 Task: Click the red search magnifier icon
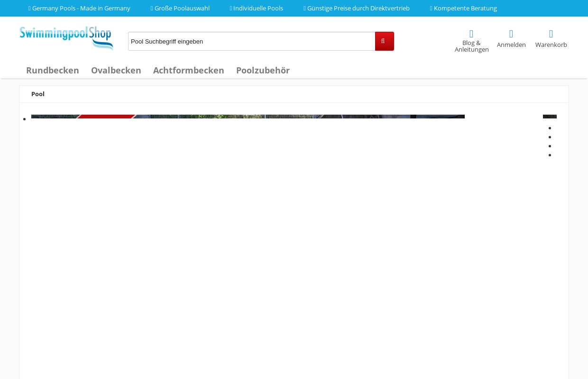click(x=384, y=41)
